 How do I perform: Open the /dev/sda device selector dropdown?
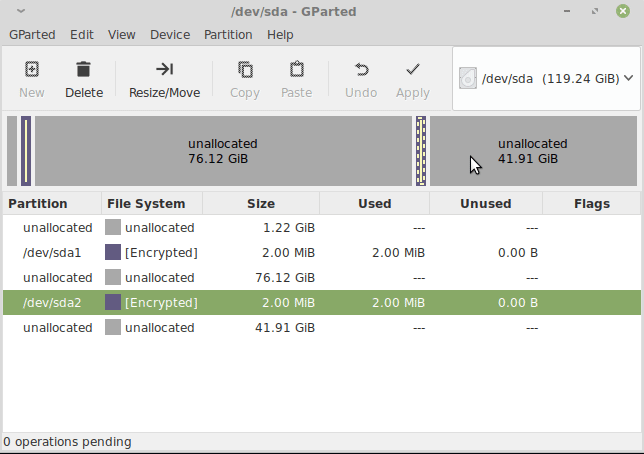[x=546, y=78]
